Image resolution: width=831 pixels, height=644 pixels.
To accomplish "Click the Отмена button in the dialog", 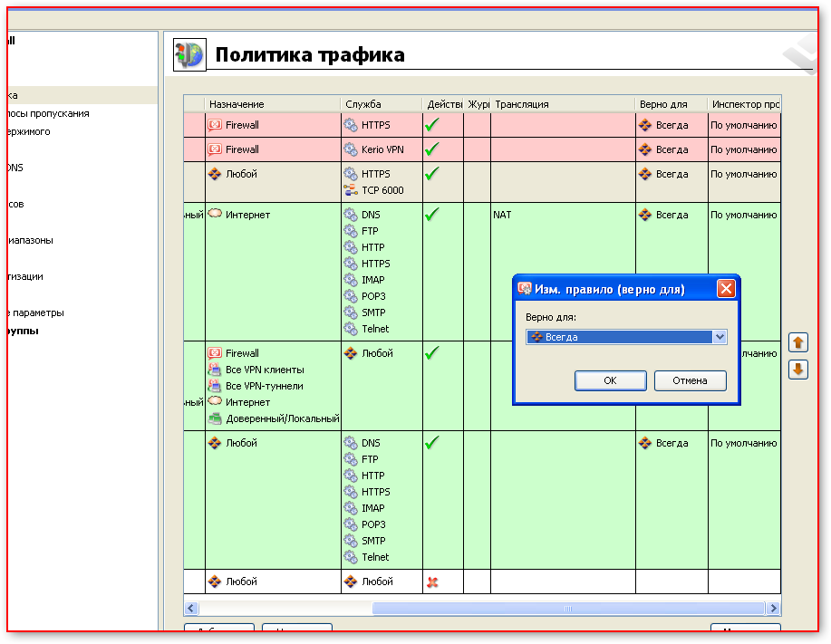I will 690,380.
